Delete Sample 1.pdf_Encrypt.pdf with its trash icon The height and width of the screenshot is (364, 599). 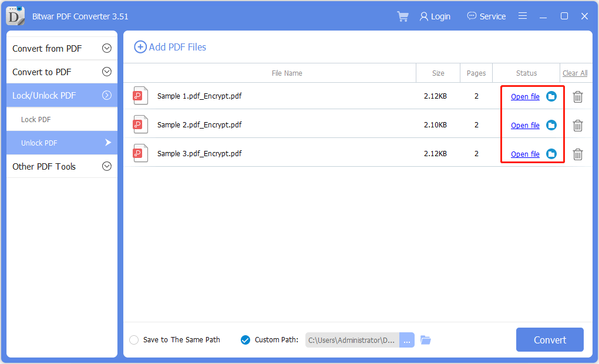click(x=577, y=96)
